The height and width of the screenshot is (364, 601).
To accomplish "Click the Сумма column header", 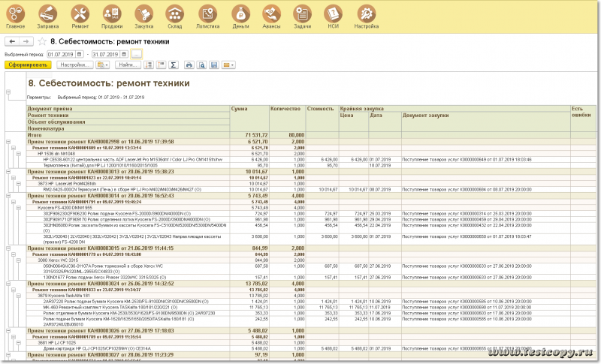I will [249, 119].
